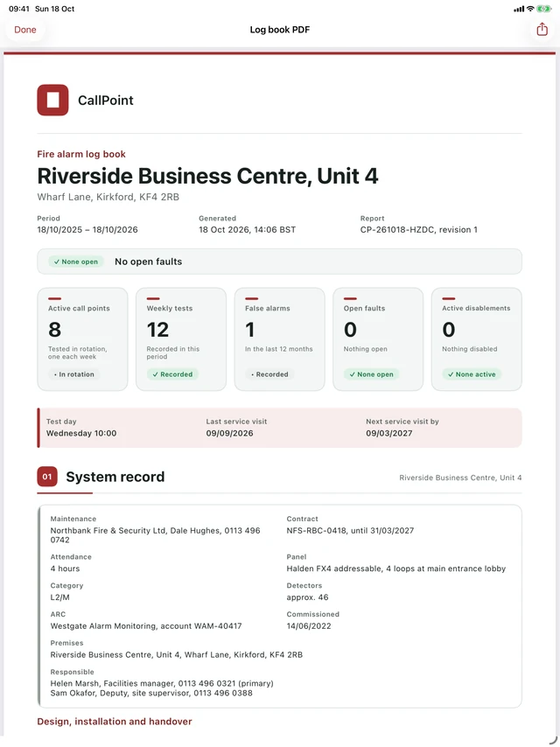Click detectors value 'approx. 46'

307,597
